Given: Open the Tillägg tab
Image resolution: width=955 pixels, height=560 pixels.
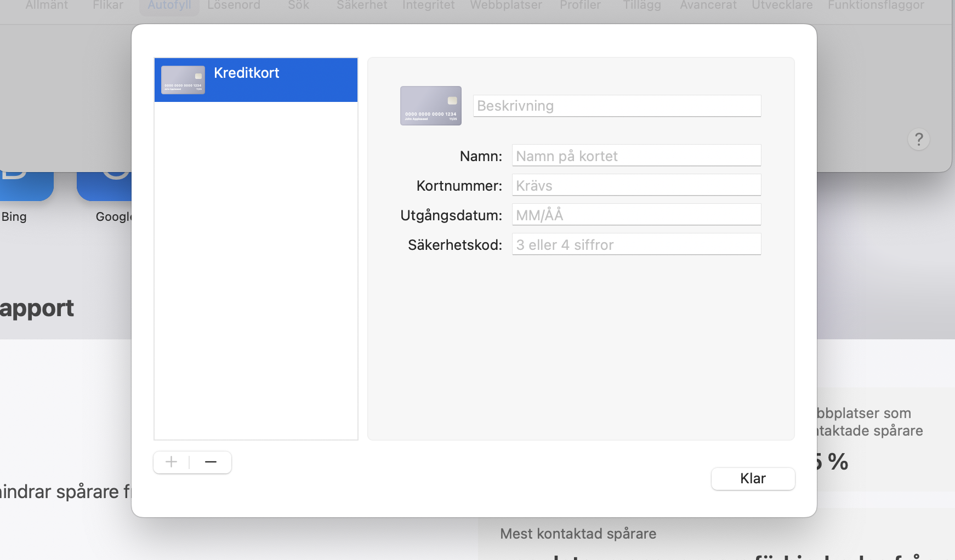Looking at the screenshot, I should click(642, 5).
